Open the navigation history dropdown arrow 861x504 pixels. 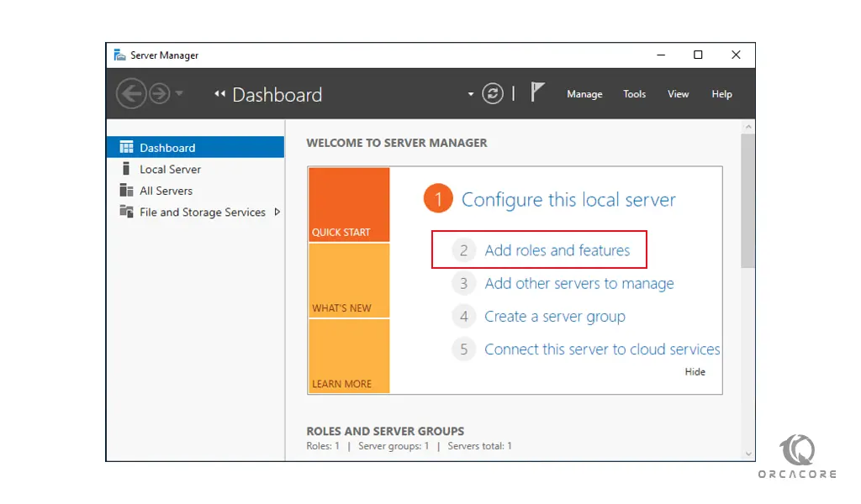pyautogui.click(x=179, y=94)
